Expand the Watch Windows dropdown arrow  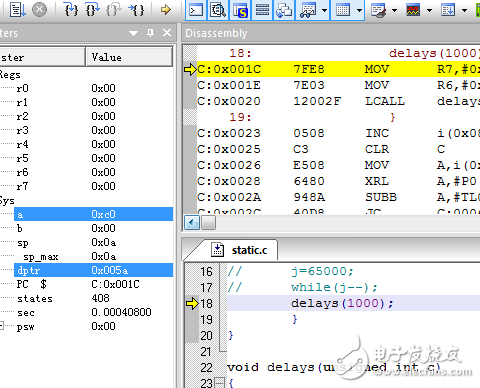coord(324,10)
